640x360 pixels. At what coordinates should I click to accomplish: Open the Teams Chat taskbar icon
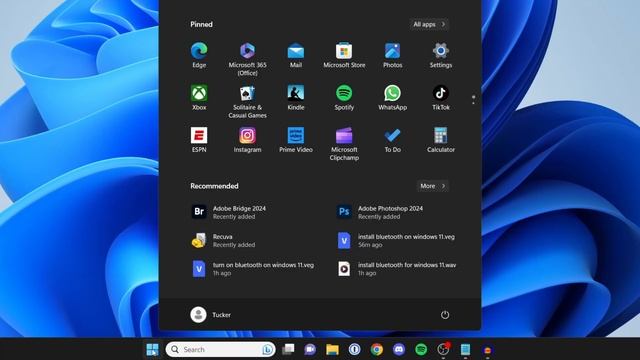pos(310,349)
